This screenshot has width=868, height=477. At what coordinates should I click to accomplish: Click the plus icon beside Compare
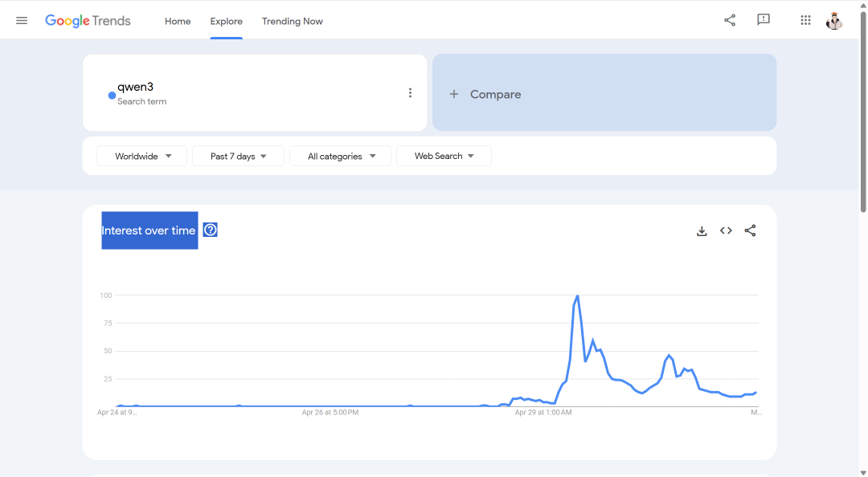coord(454,94)
